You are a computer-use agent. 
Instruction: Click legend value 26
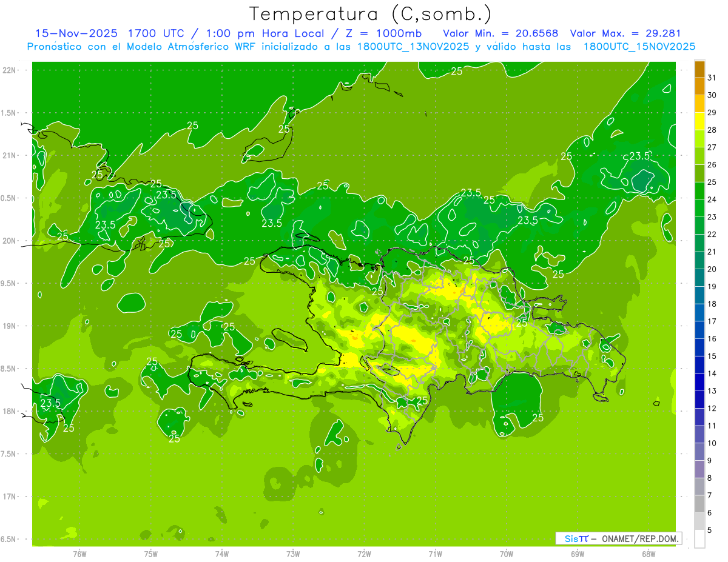712,165
